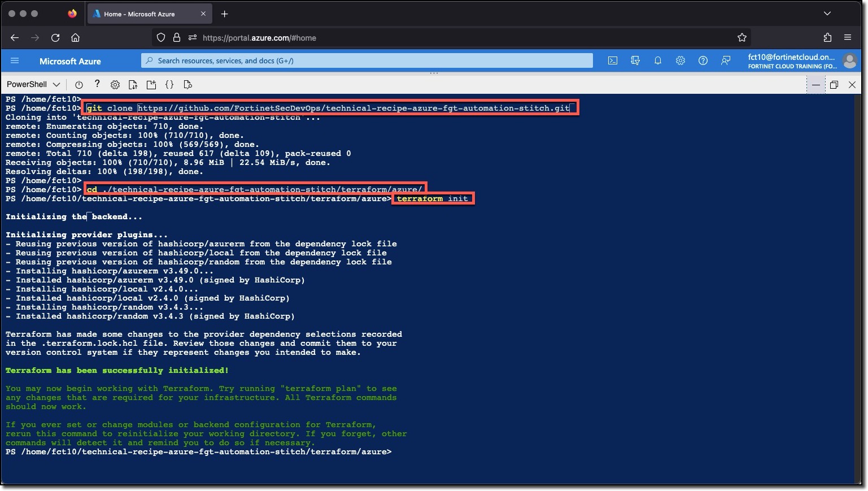Open the Feedback icon in Azure header
The image size is (868, 491).
[x=726, y=60]
